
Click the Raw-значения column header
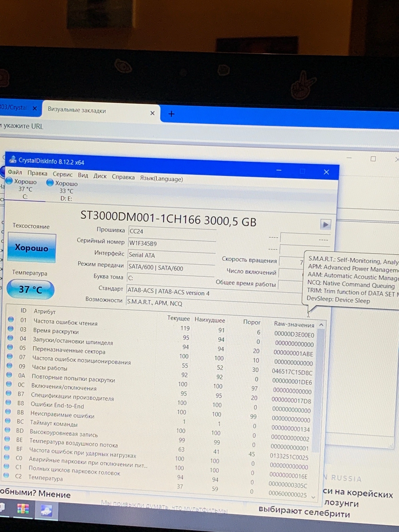pos(294,325)
